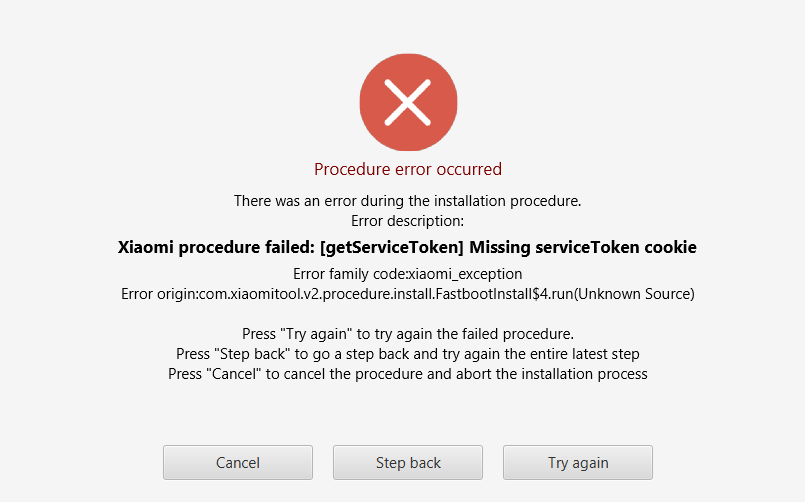Image resolution: width=805 pixels, height=502 pixels.
Task: Click the bold 'Xiaomi procedure failed' message
Action: [x=216, y=247]
